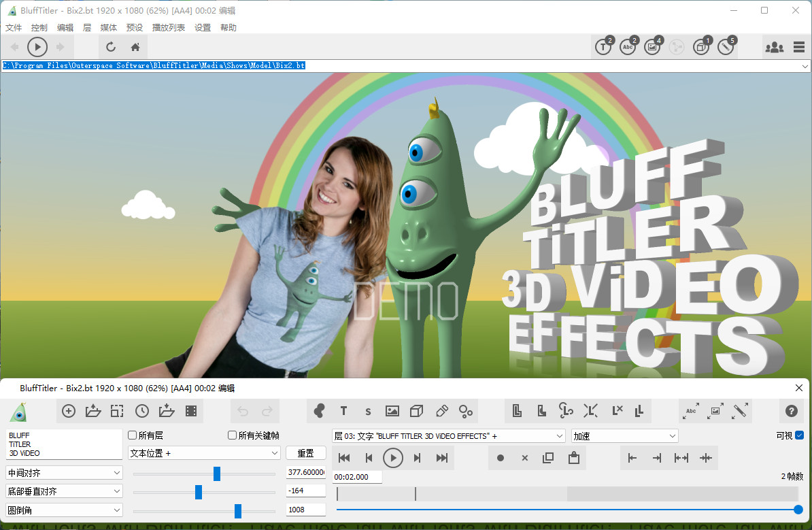Add a scroller layer with the S icon
812x530 pixels.
[368, 412]
